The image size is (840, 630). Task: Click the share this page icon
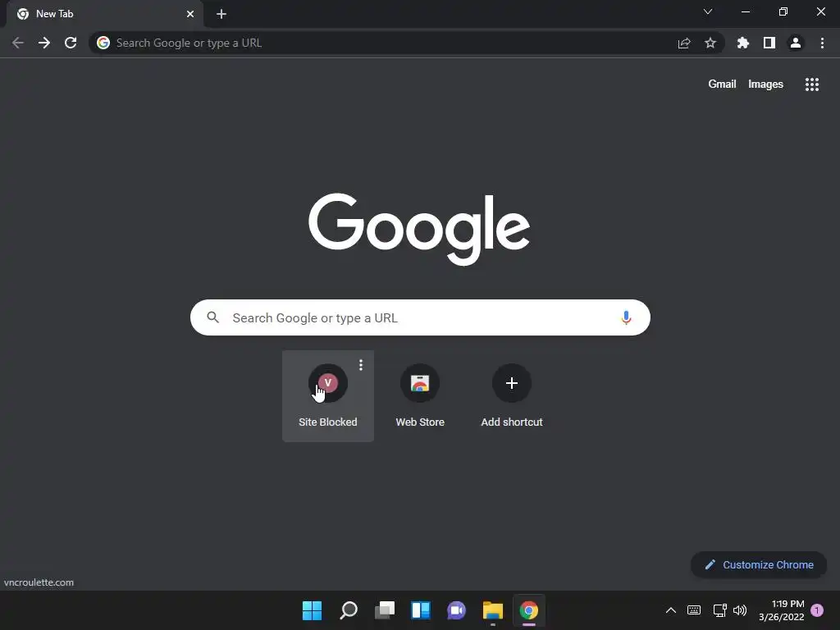[x=684, y=43]
